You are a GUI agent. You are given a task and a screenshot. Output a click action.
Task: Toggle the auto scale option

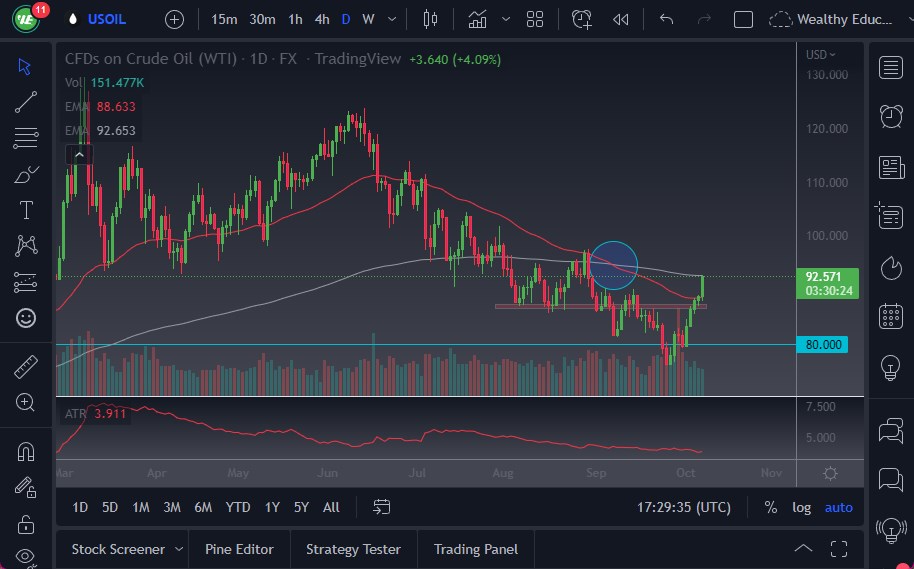(x=838, y=507)
